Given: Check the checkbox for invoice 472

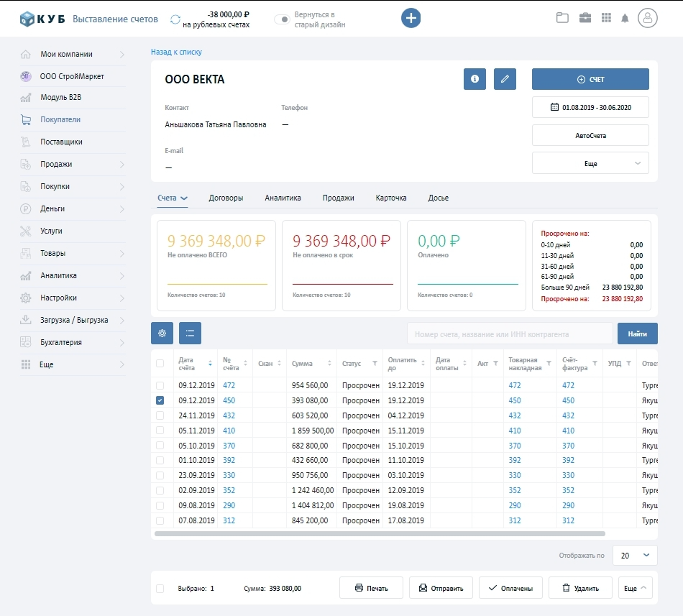Looking at the screenshot, I should point(160,385).
